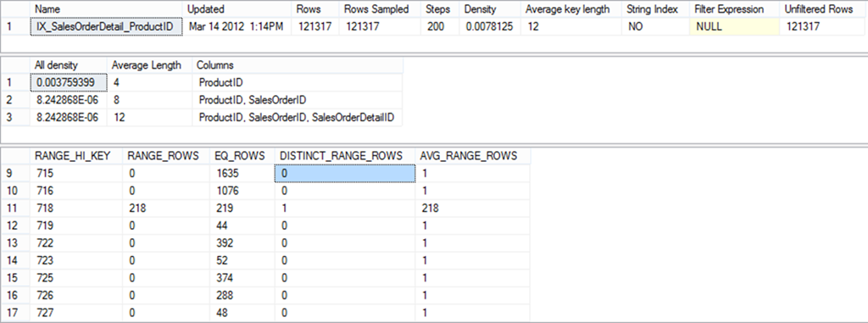Select the Updated column header
Image resolution: width=868 pixels, height=323 pixels.
[237, 9]
